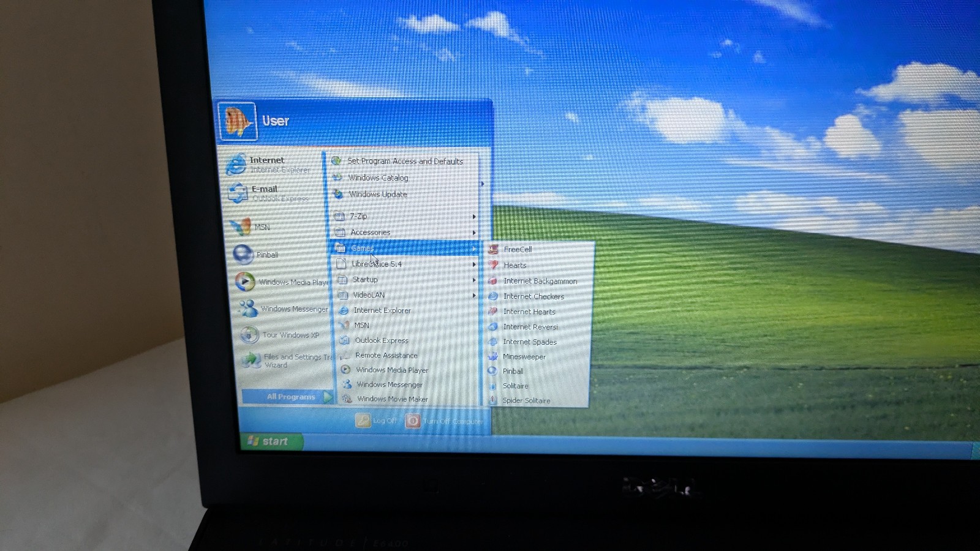
Task: Expand the LibreOffice 5.4 submenu arrow
Action: click(474, 264)
